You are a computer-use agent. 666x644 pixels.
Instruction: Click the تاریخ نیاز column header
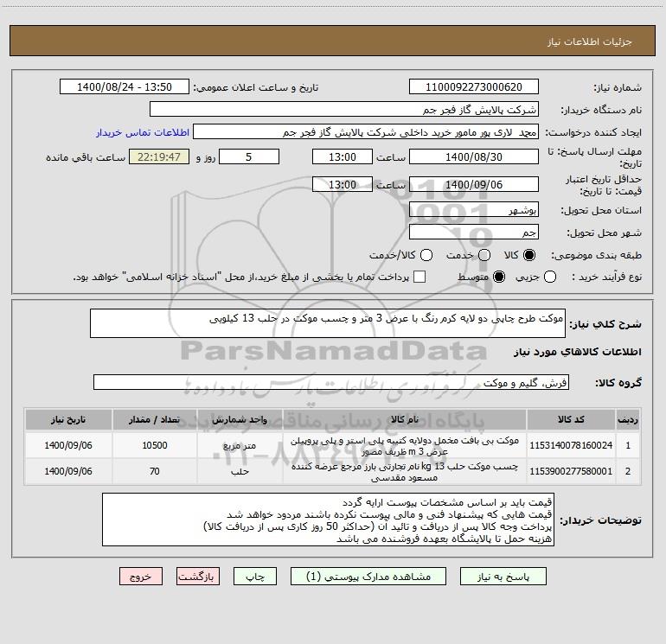click(x=68, y=419)
